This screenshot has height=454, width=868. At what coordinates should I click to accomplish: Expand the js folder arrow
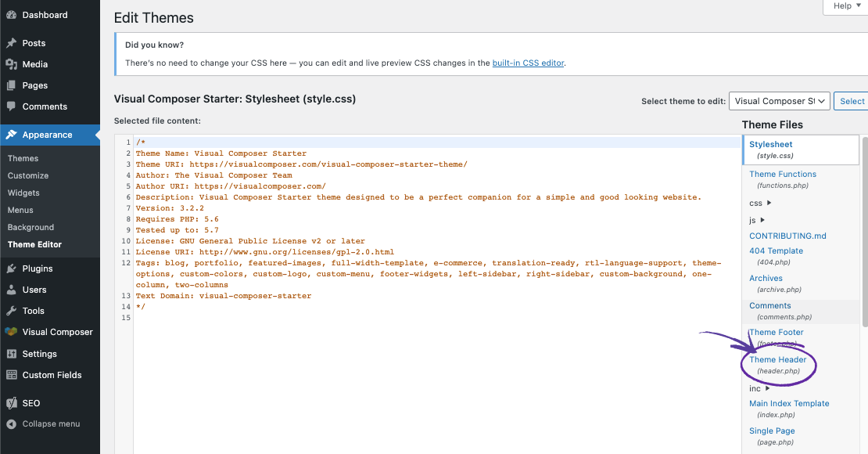pyautogui.click(x=762, y=220)
